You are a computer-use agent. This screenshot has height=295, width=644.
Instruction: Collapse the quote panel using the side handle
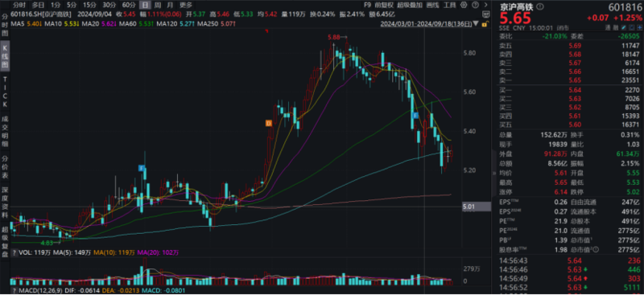click(x=494, y=174)
